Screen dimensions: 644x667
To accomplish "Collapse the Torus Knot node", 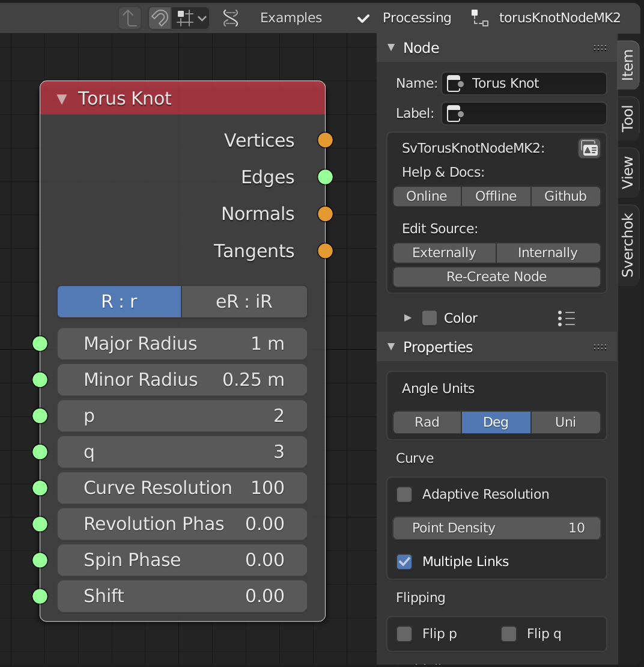I will pos(62,99).
